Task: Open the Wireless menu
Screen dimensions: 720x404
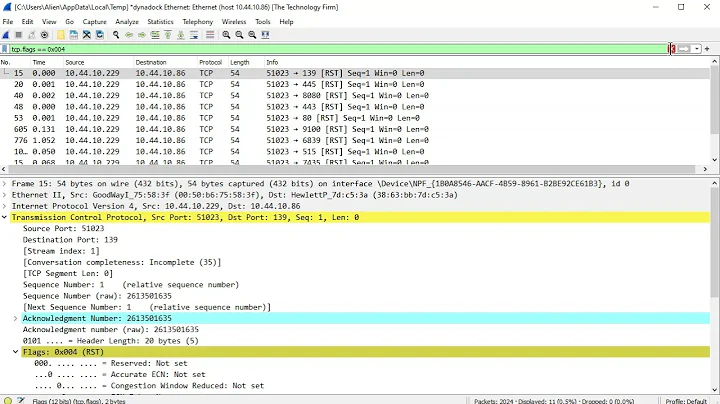Action: [x=234, y=22]
